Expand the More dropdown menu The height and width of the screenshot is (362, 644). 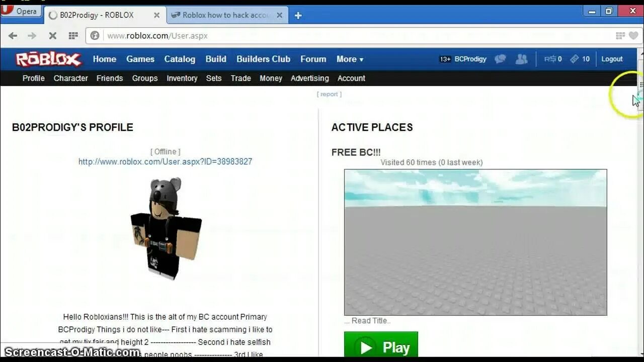click(350, 59)
